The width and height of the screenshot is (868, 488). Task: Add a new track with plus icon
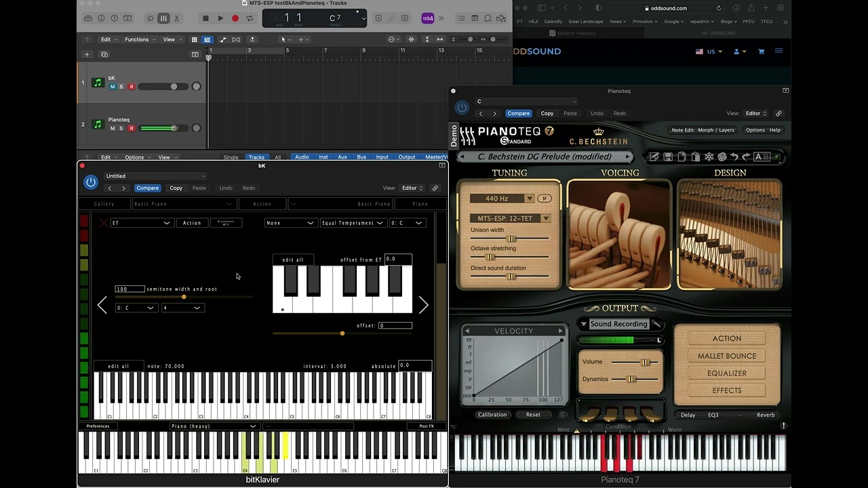click(87, 54)
